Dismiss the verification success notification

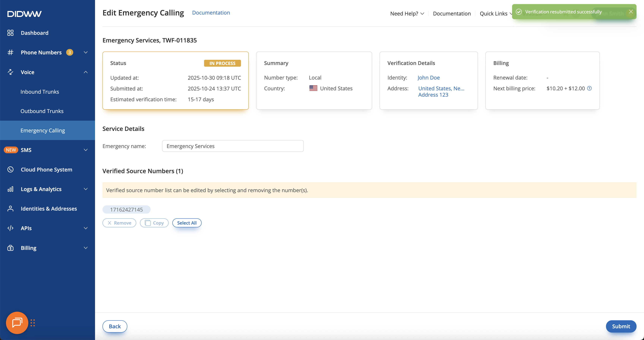(631, 12)
